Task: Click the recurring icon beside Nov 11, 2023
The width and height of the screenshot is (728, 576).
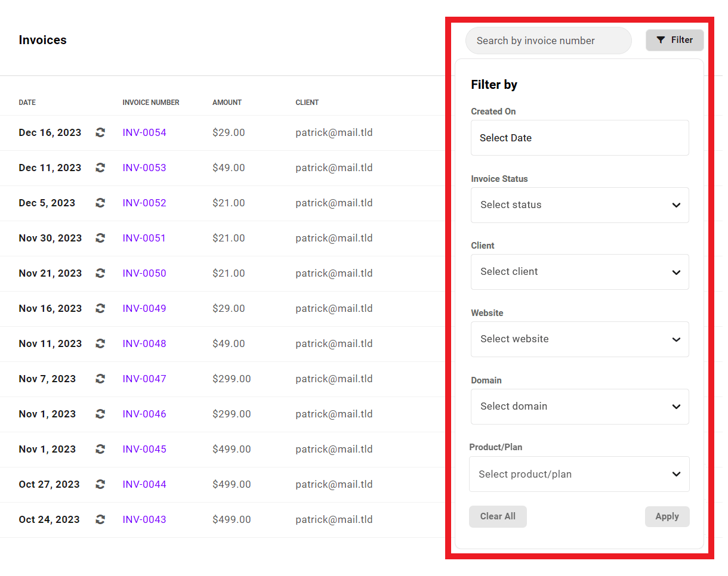Action: tap(100, 343)
